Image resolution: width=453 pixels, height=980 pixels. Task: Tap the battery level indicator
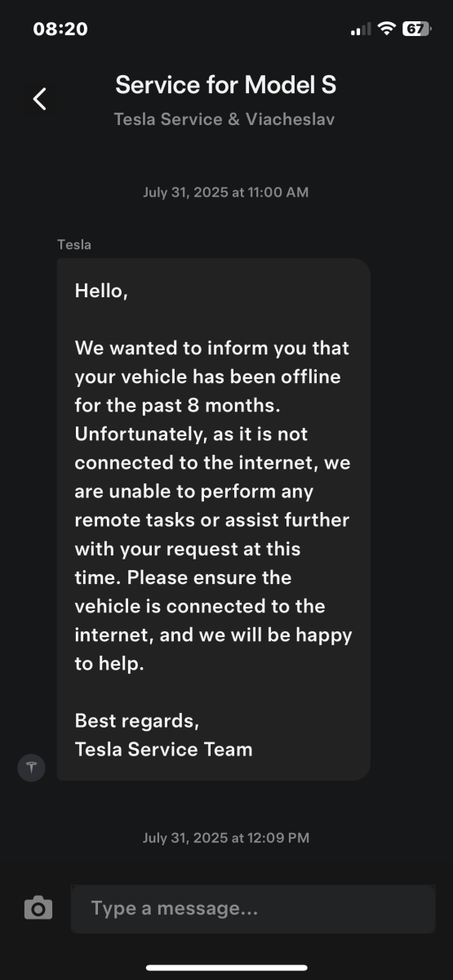(417, 29)
